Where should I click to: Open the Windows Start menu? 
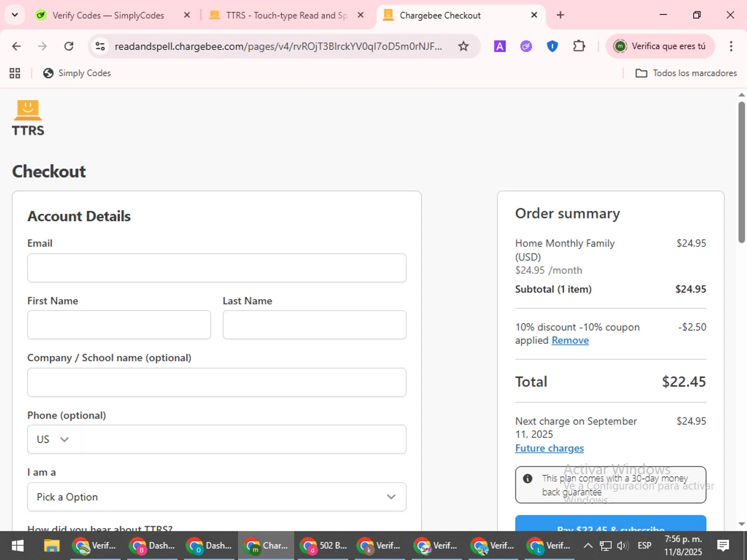point(17,546)
